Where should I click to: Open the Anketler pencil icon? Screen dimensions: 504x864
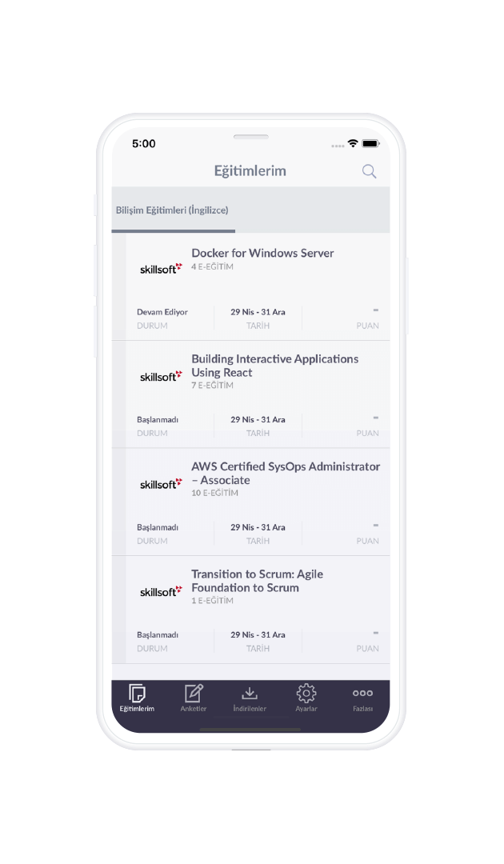pyautogui.click(x=194, y=693)
